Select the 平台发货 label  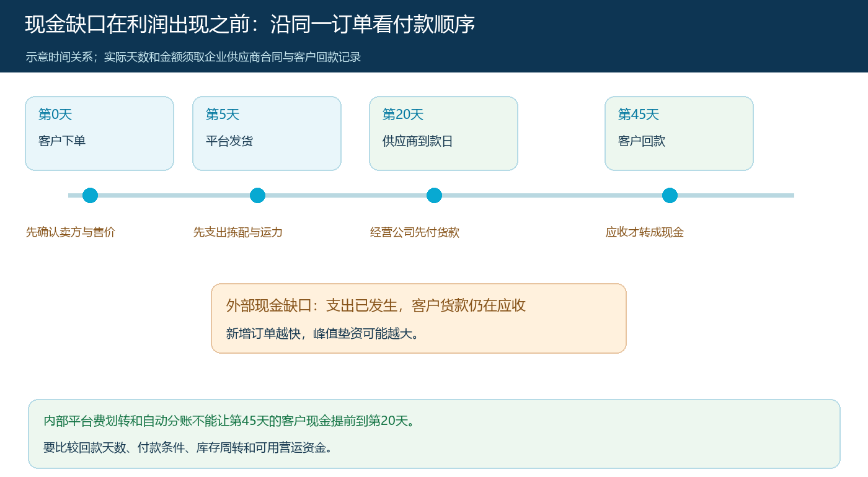pyautogui.click(x=229, y=141)
